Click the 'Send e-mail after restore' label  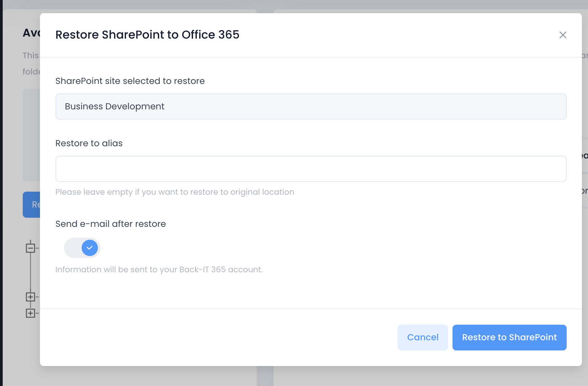coord(111,224)
